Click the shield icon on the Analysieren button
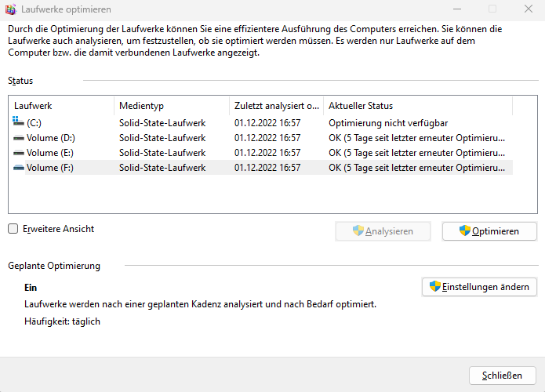The height and width of the screenshot is (392, 545). tap(358, 230)
